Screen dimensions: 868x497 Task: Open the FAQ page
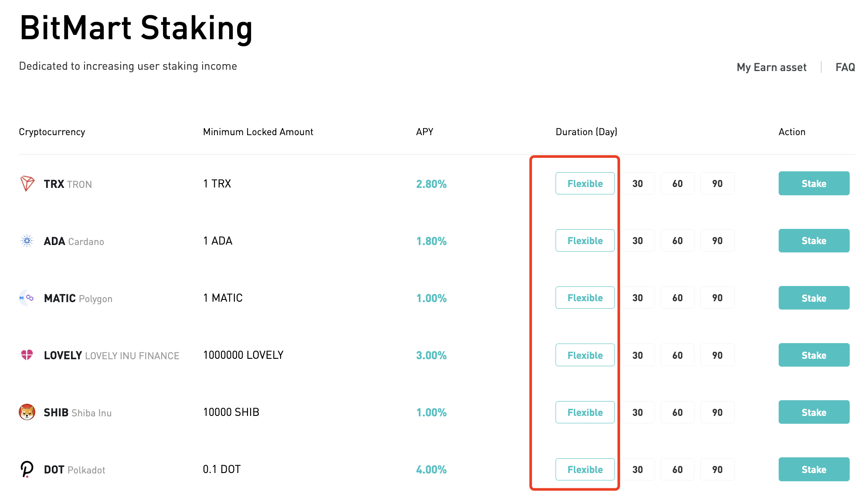coord(844,67)
